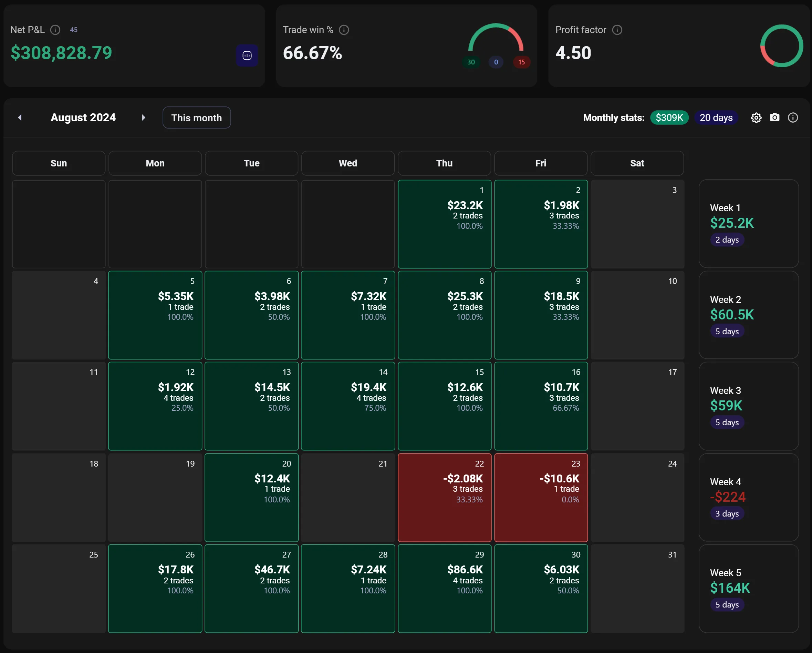Viewport: 812px width, 653px height.
Task: Click the August 2024 month label
Action: tap(83, 118)
